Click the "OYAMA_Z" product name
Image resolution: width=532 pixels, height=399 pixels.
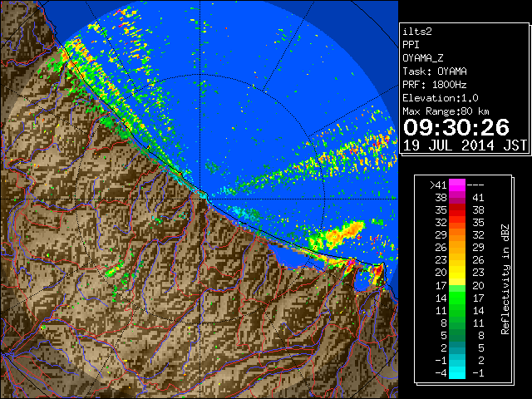tap(423, 58)
